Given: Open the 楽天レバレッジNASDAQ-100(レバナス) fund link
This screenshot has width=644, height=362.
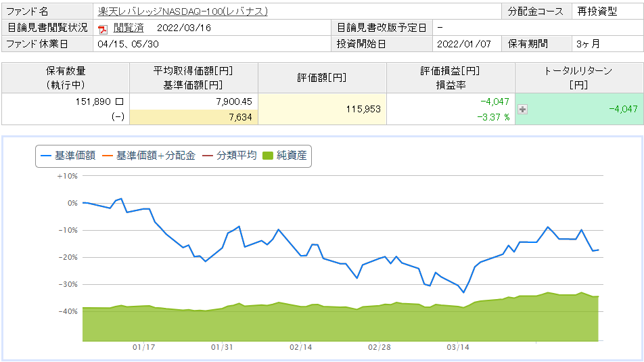Looking at the screenshot, I should [x=183, y=12].
